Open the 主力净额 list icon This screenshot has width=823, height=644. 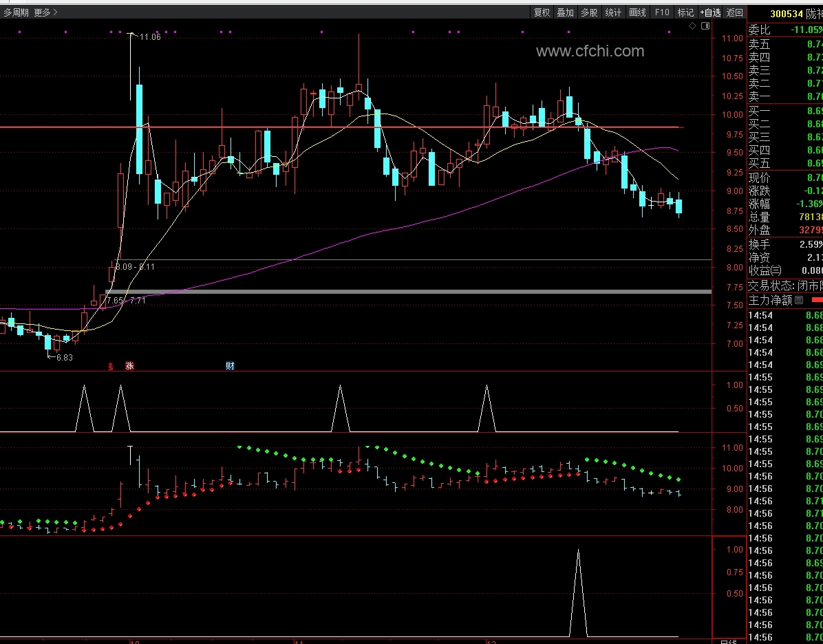[x=799, y=300]
